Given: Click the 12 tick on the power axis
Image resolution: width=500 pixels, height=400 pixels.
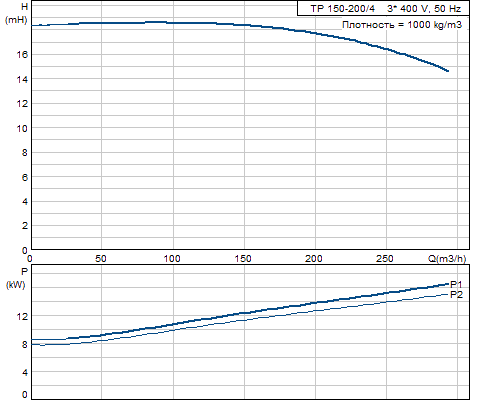Looking at the screenshot, I should [22, 316].
